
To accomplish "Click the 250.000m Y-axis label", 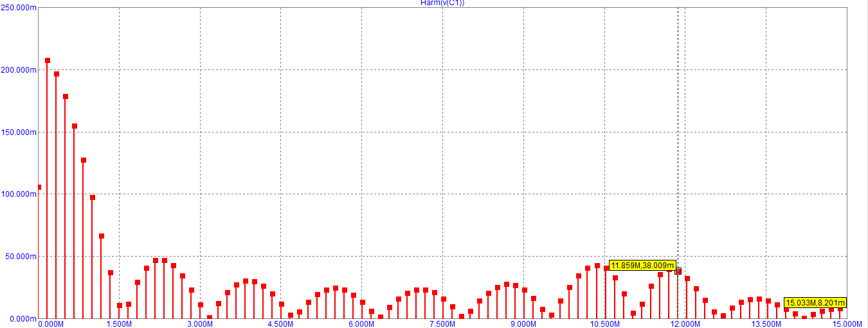I will 19,8.
